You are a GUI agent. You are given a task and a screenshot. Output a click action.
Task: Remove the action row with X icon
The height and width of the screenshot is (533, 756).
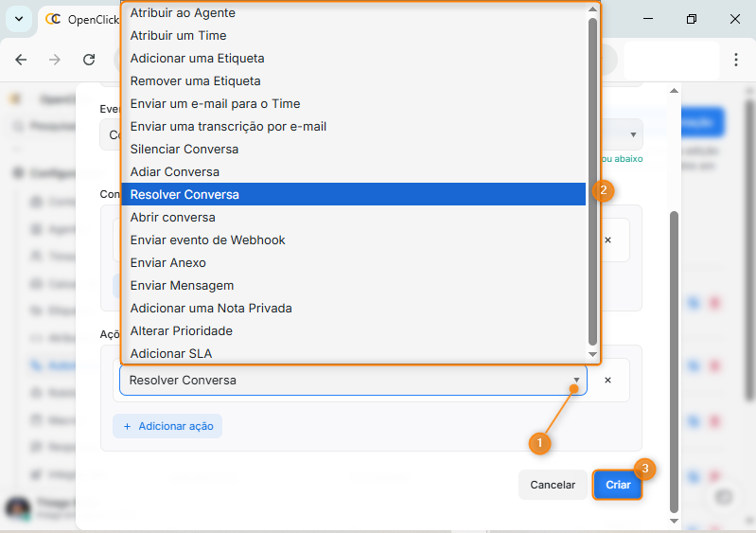[607, 380]
